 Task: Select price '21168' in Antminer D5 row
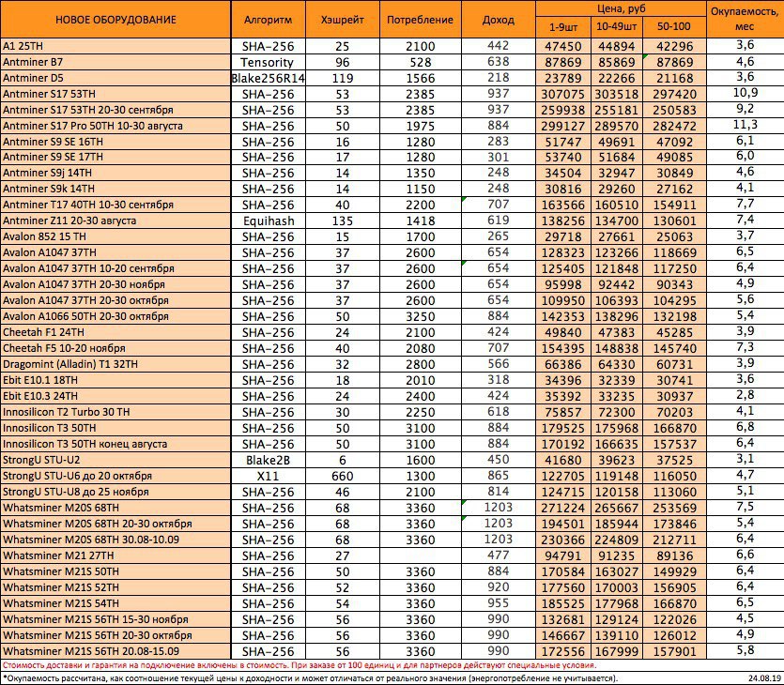(674, 78)
